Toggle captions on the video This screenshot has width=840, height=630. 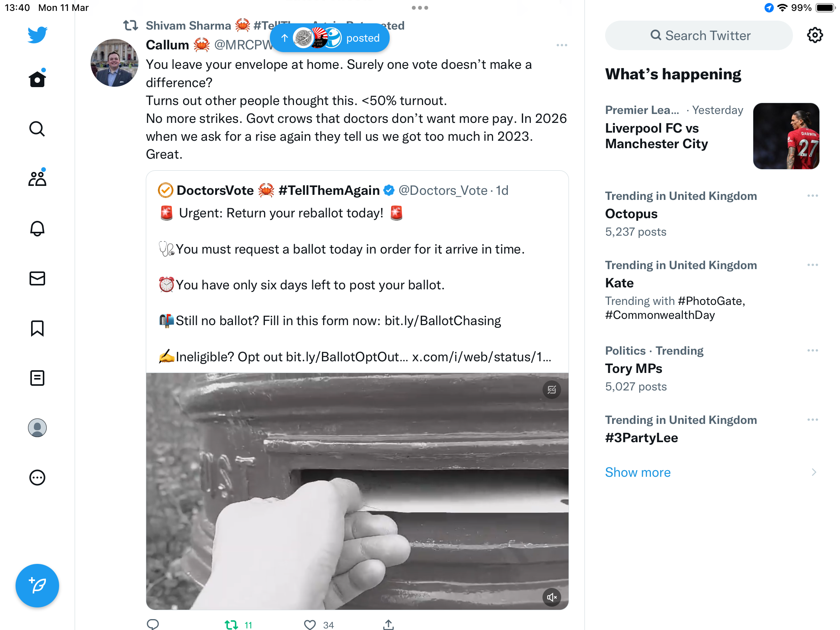552,390
